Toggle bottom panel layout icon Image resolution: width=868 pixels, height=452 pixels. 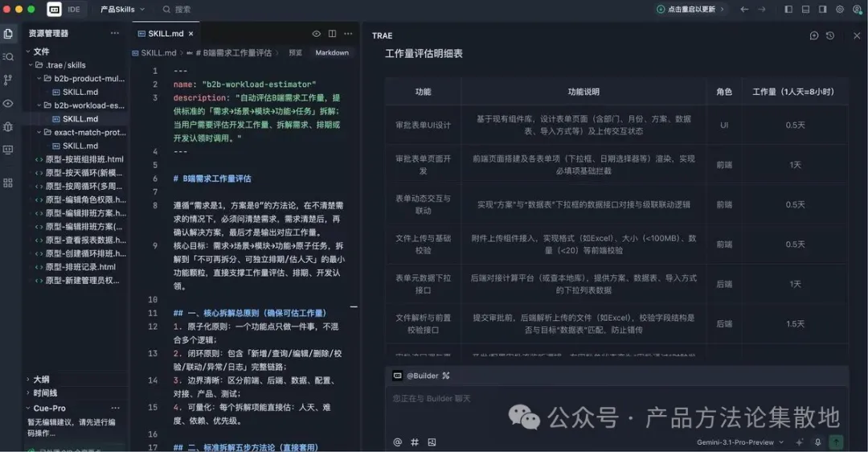pos(805,10)
